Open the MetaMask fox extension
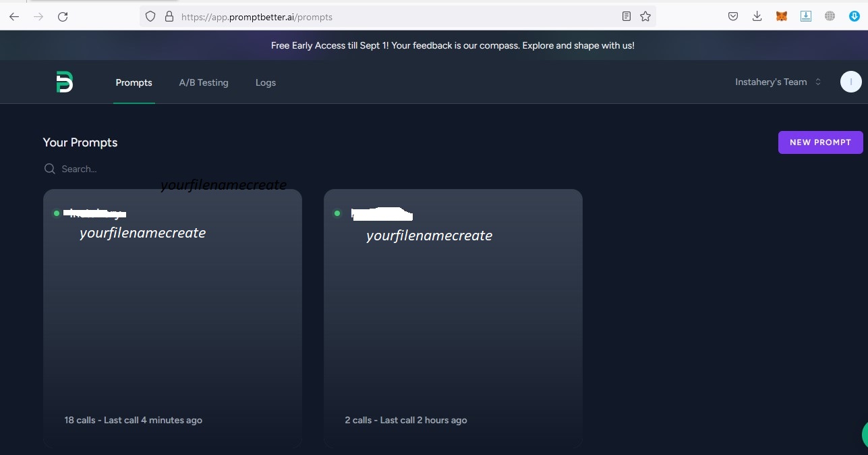868x455 pixels. coord(781,17)
